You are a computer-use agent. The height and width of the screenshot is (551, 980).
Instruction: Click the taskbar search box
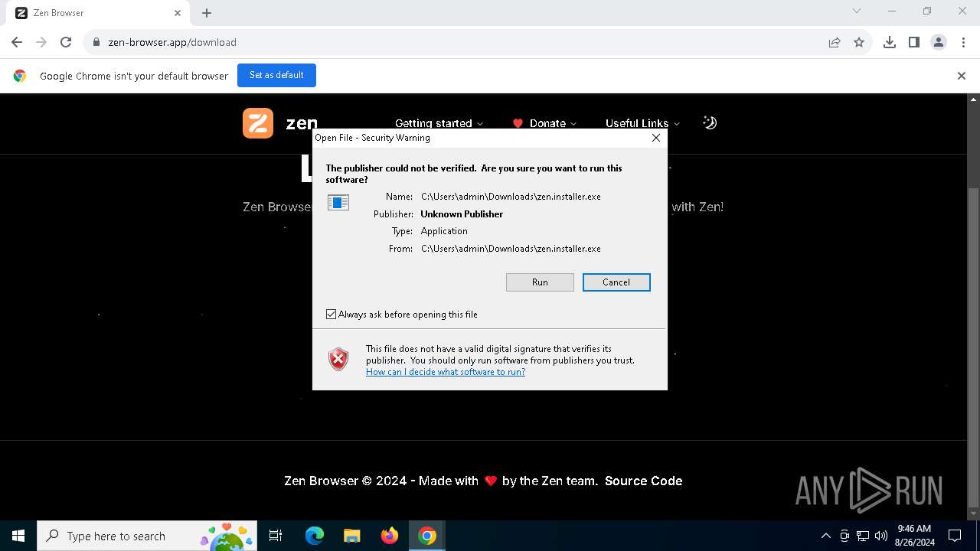[x=147, y=536]
